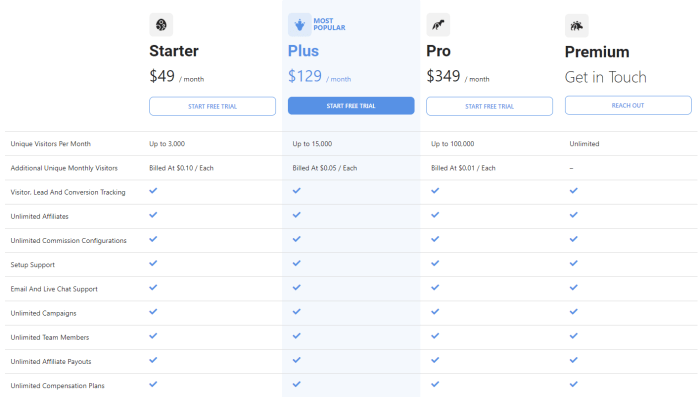Click Premium checkmark for Setup Support
This screenshot has height=397, width=700.
click(574, 263)
